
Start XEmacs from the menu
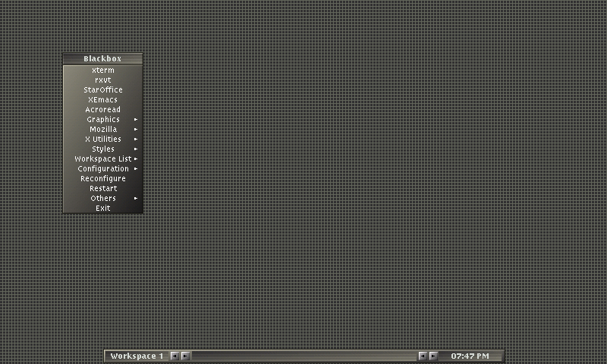click(x=102, y=100)
